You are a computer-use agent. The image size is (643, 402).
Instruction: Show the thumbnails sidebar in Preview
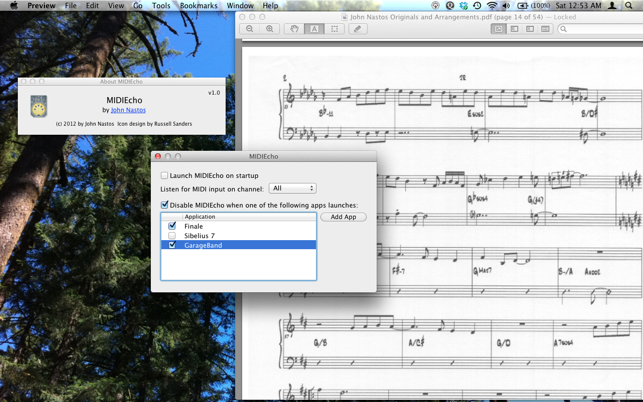(x=514, y=29)
